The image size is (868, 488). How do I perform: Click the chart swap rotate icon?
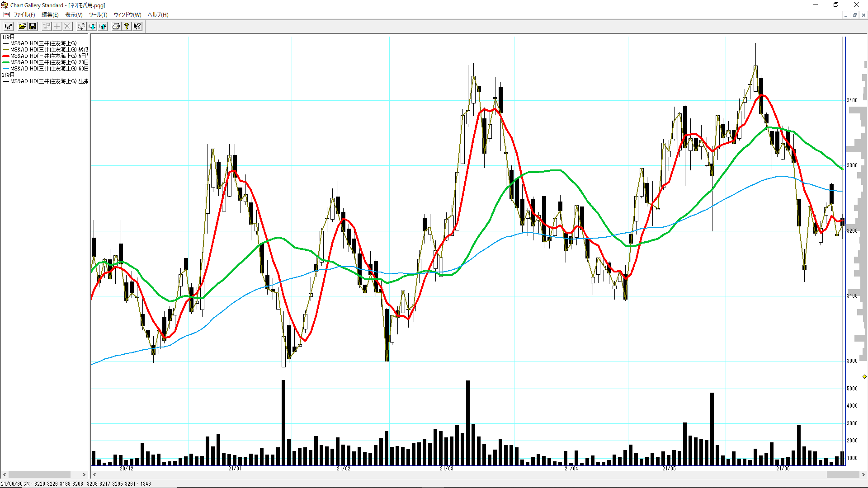click(81, 26)
